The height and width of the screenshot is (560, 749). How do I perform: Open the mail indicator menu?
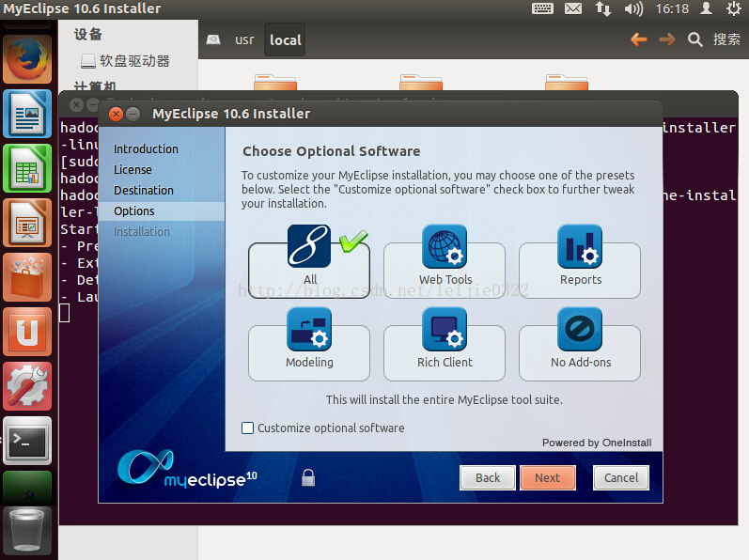[573, 8]
